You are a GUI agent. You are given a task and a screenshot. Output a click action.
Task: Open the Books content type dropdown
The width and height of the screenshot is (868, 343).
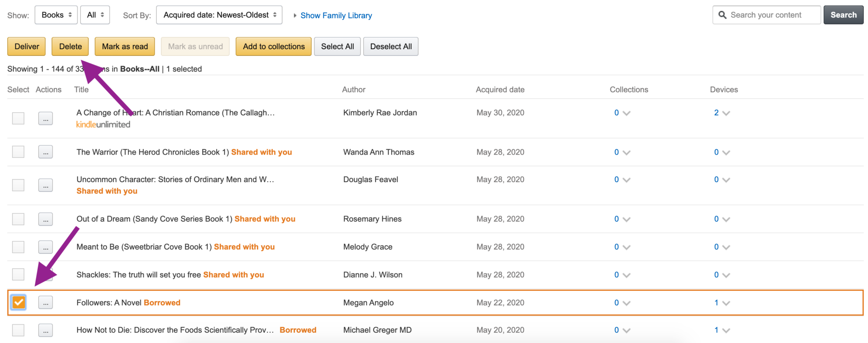pyautogui.click(x=56, y=15)
